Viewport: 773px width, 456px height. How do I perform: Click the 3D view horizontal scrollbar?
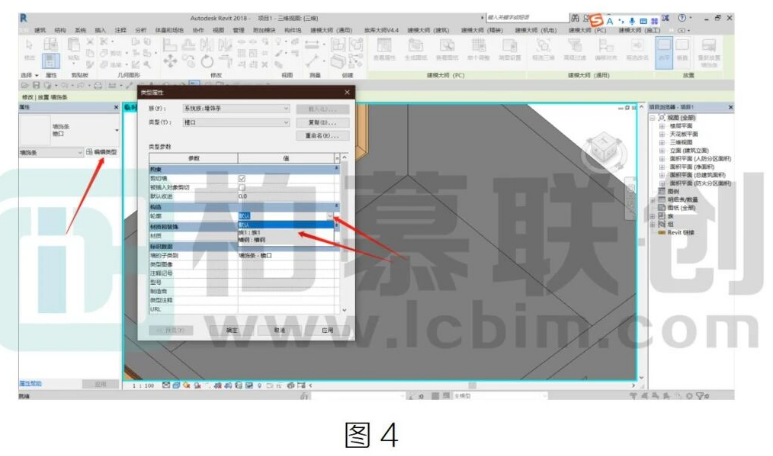472,385
